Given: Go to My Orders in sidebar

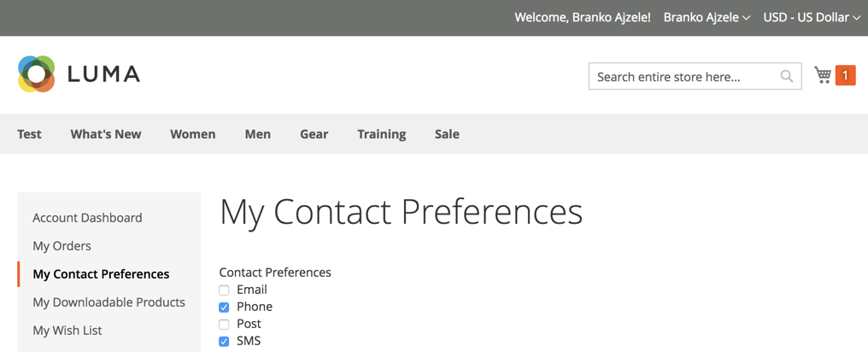Looking at the screenshot, I should tap(62, 246).
